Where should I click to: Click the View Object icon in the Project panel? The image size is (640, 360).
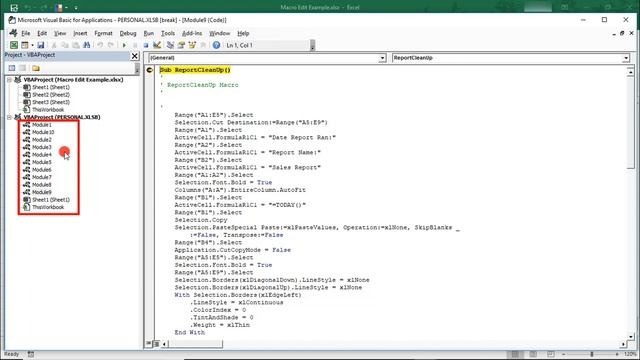[x=22, y=68]
